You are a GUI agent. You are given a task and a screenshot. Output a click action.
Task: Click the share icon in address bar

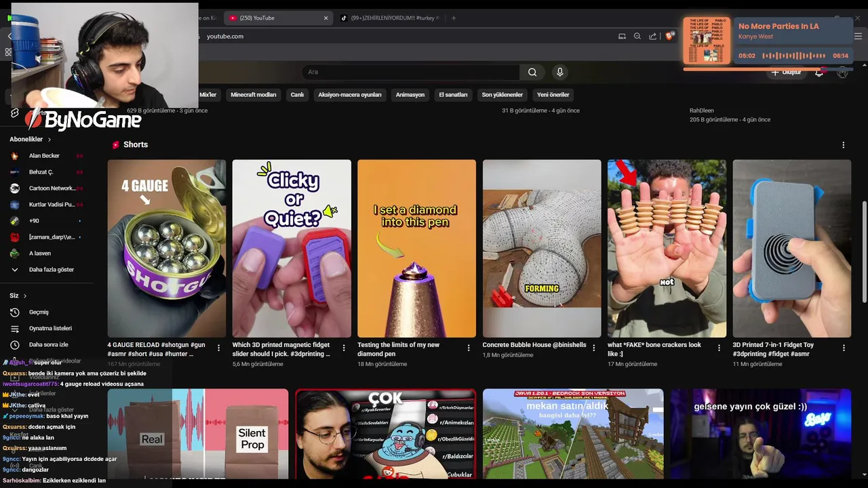pyautogui.click(x=653, y=37)
